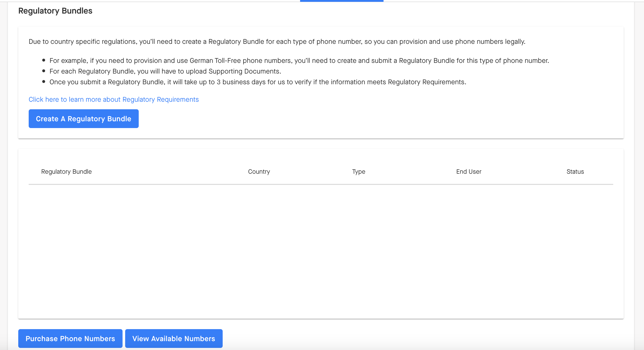Click the empty bundles table body area
The height and width of the screenshot is (350, 644).
[321, 250]
